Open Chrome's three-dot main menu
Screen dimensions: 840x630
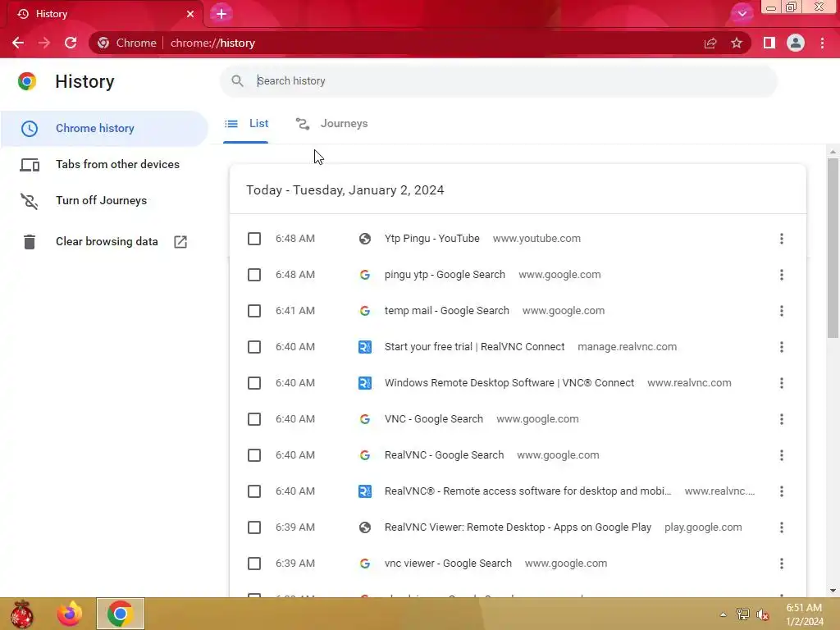tap(822, 43)
